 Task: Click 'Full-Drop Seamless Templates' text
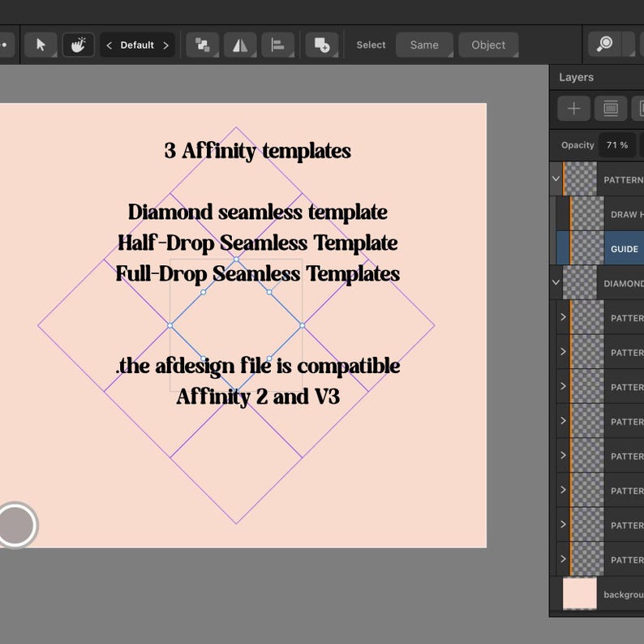(257, 273)
